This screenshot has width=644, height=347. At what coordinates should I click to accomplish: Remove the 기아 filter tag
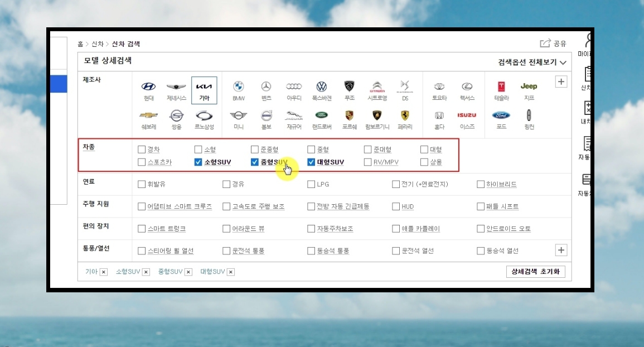coord(104,272)
